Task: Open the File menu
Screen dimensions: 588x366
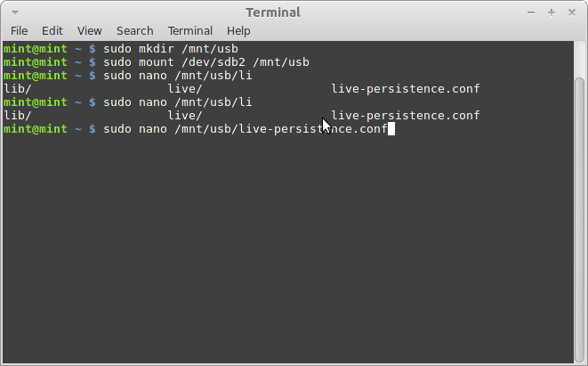Action: coord(19,30)
